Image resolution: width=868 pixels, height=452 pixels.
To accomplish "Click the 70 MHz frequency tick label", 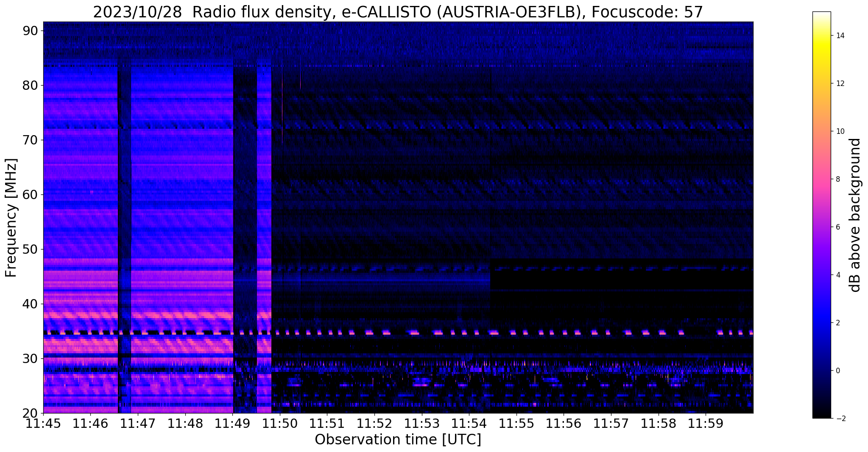I will pos(30,140).
